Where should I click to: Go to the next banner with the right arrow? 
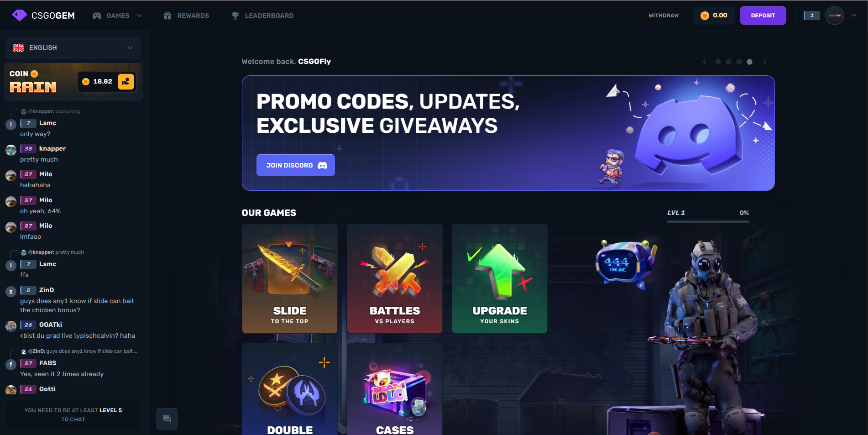point(765,62)
